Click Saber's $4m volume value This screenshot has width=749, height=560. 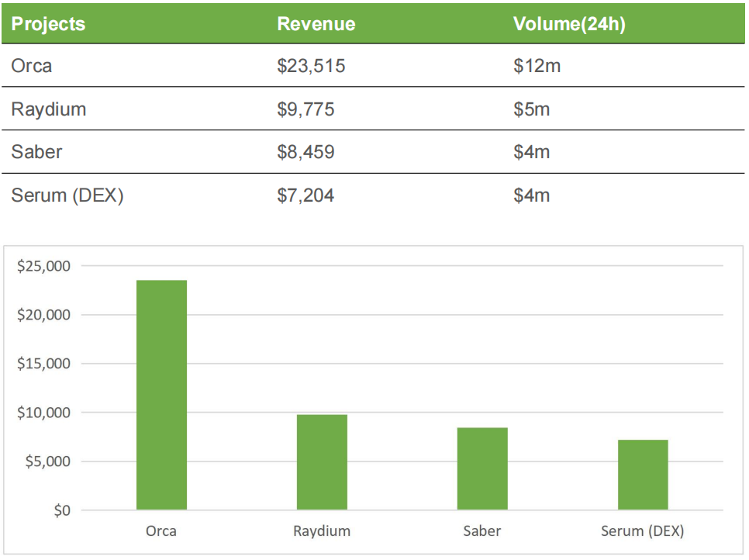[532, 152]
